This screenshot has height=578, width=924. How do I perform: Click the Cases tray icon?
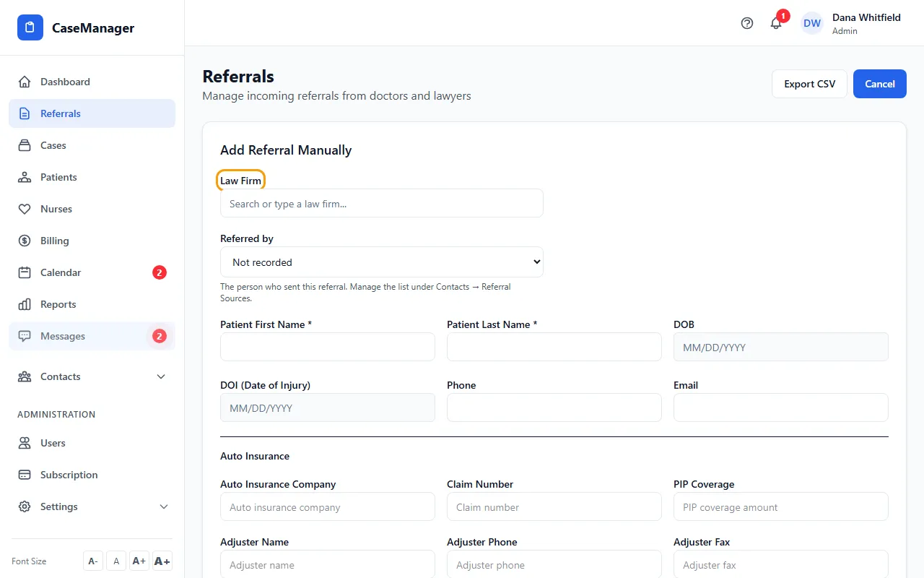coord(25,145)
